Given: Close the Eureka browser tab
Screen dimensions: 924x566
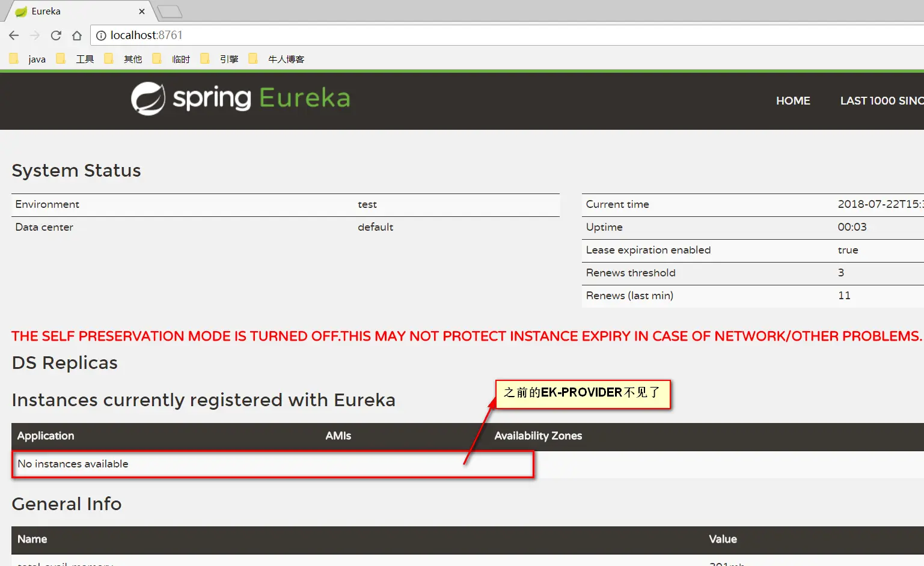Looking at the screenshot, I should (142, 11).
